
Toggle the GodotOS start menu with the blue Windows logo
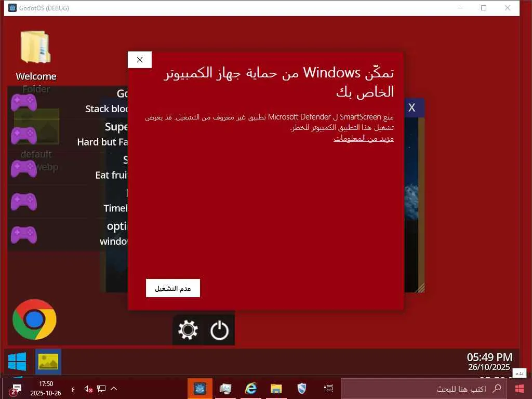[x=17, y=362]
